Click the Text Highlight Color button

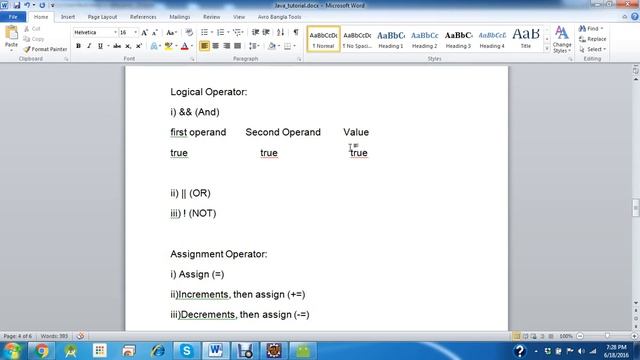(168, 46)
